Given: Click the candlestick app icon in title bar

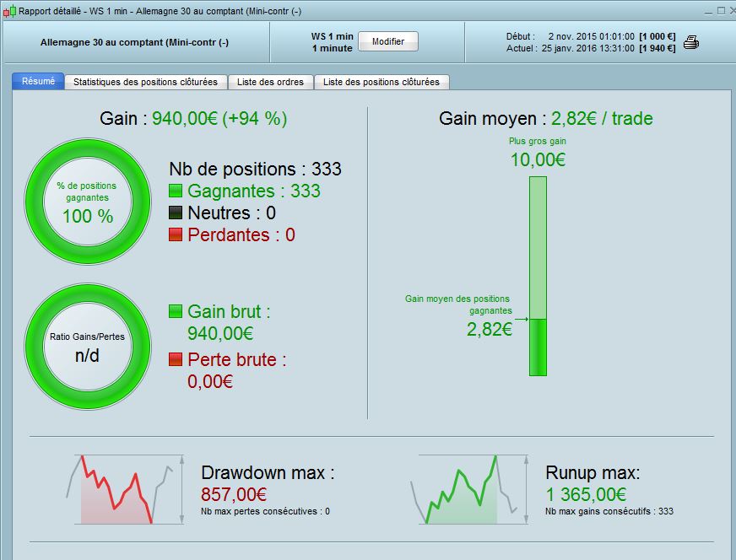Looking at the screenshot, I should coord(9,11).
